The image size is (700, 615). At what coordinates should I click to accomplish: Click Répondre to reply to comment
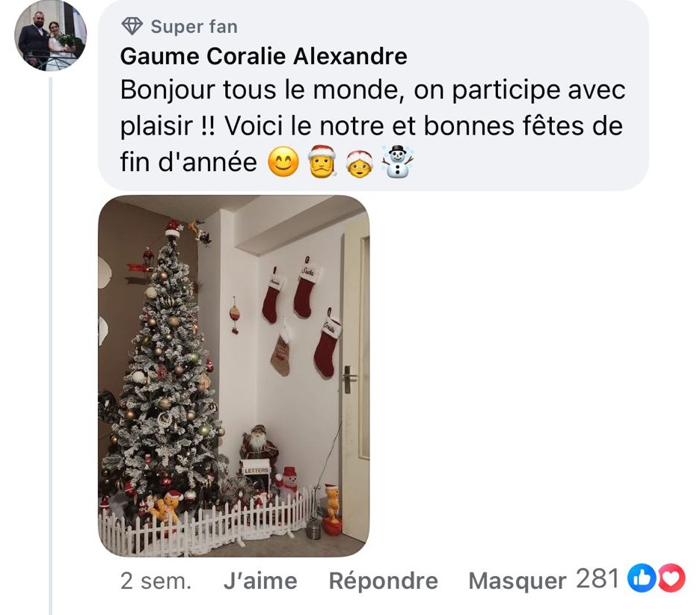click(x=383, y=581)
